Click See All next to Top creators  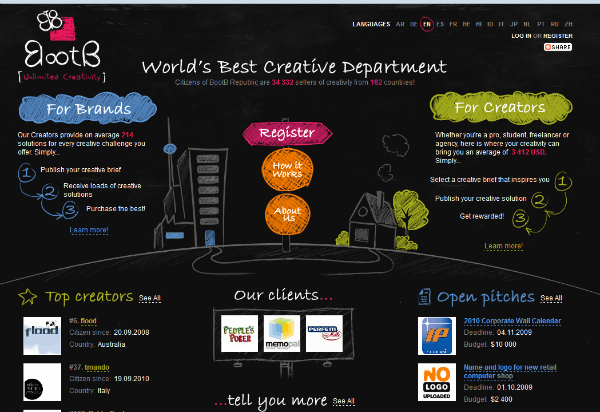tap(150, 298)
